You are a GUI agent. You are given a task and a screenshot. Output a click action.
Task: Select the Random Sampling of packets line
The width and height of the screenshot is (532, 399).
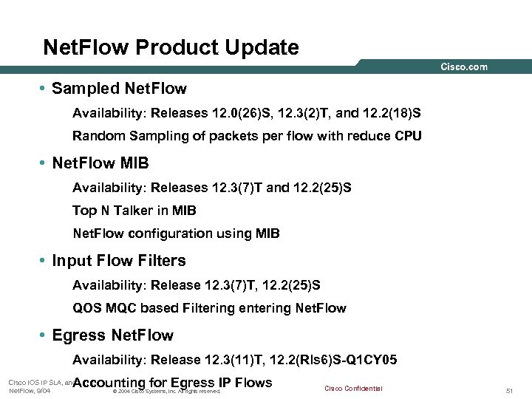coord(247,136)
